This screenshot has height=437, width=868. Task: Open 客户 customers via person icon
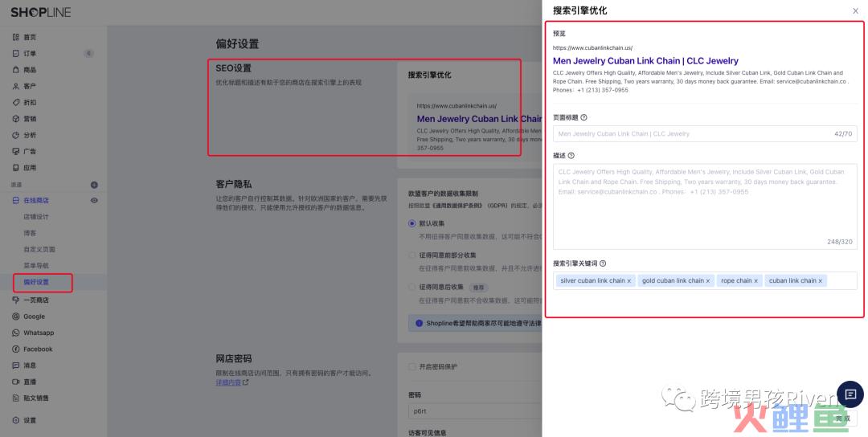coord(15,86)
